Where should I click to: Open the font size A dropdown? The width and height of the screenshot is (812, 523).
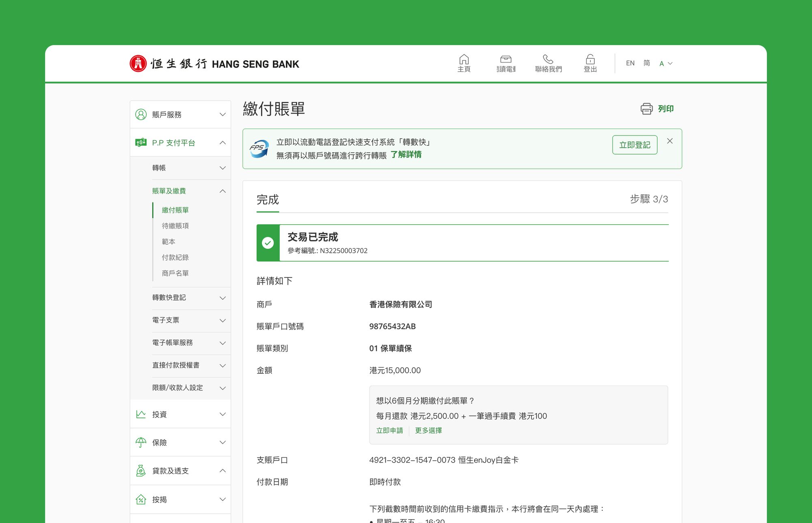tap(666, 63)
